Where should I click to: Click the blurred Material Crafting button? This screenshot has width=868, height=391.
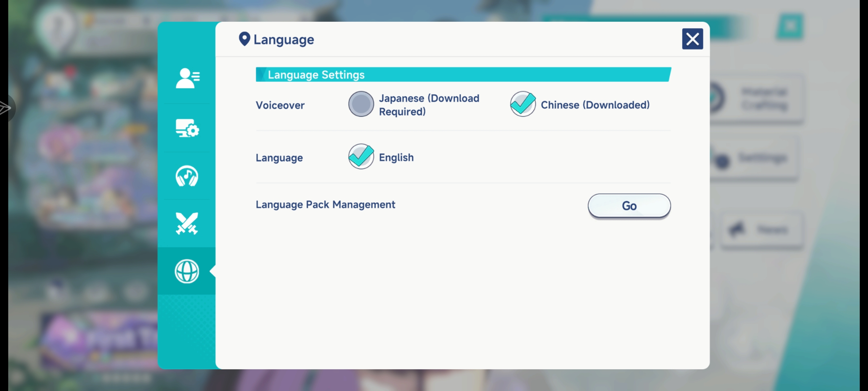763,98
